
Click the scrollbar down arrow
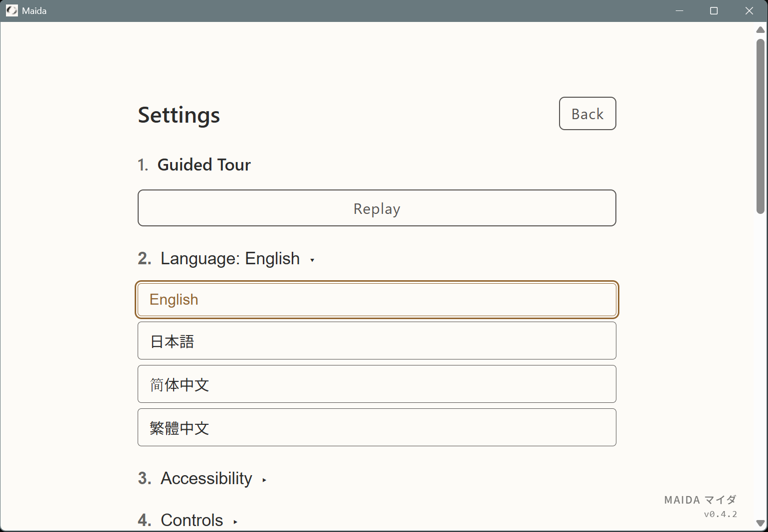(x=759, y=524)
